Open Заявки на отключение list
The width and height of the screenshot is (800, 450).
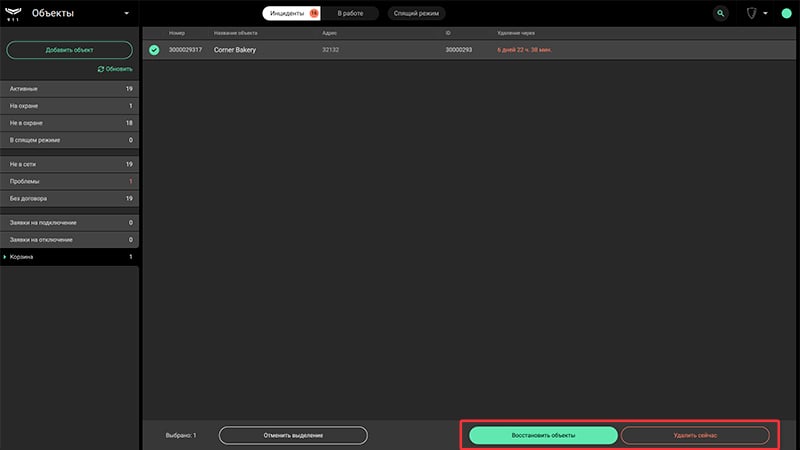click(69, 240)
